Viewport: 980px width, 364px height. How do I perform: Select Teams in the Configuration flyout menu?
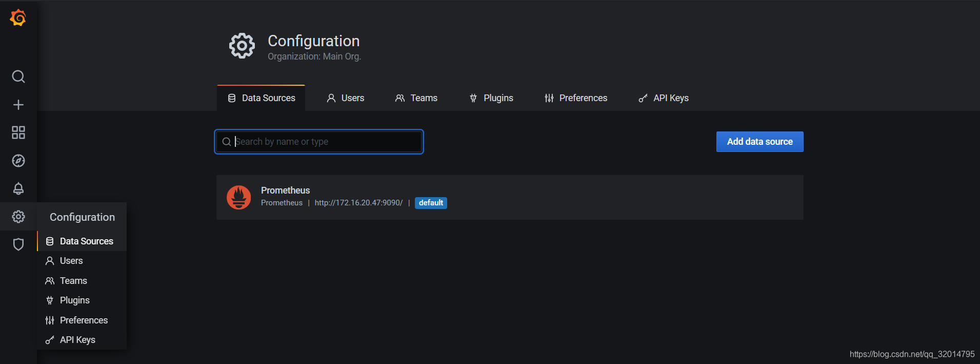coord(82,281)
